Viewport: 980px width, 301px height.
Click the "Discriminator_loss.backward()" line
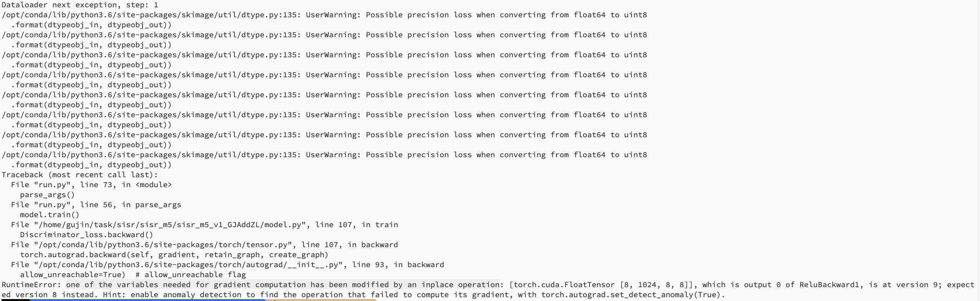[86, 235]
